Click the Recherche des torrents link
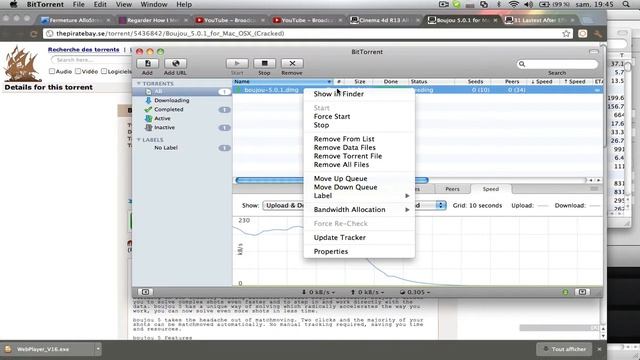640x360 pixels. click(84, 49)
